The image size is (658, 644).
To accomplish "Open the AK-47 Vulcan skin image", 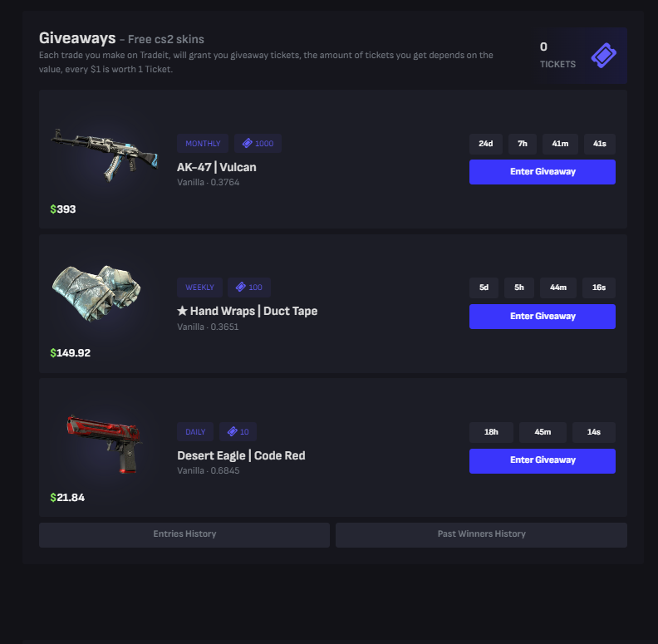I will point(105,155).
